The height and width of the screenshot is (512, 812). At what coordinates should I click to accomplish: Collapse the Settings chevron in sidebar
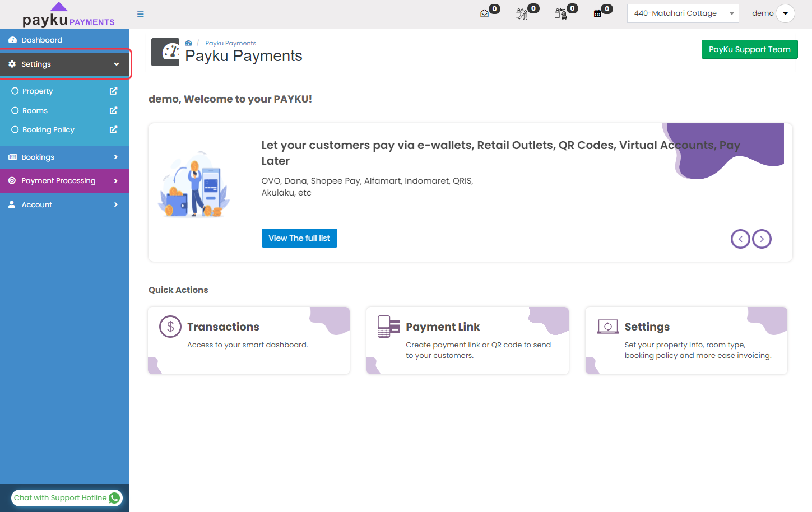click(117, 64)
